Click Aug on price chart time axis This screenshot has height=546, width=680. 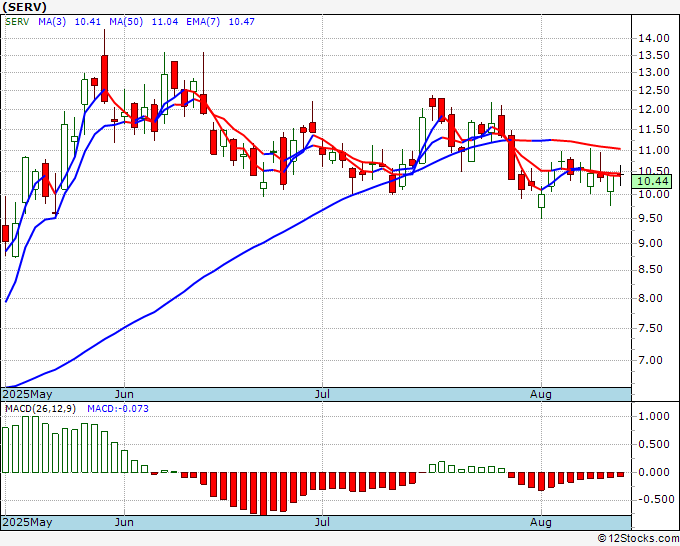(541, 394)
